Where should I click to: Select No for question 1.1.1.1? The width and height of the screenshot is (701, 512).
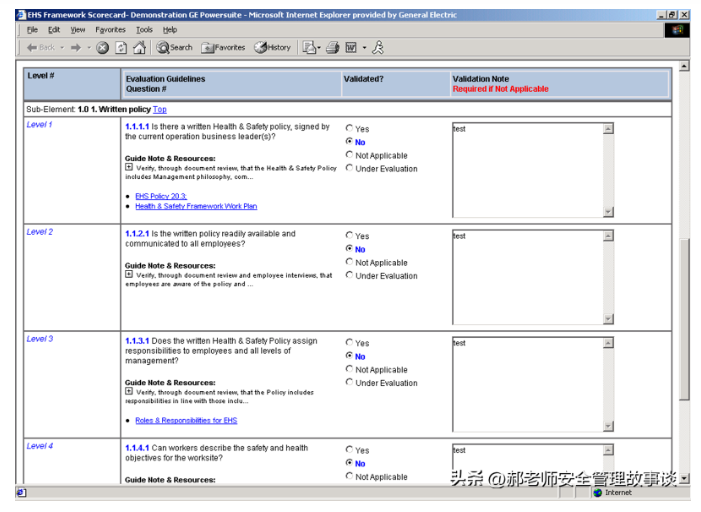coord(349,141)
